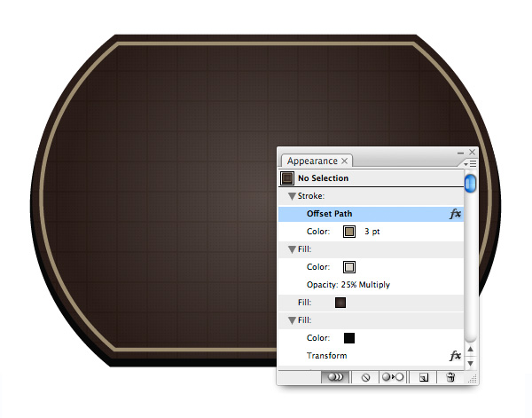Click the trash Delete Selected Item icon

[450, 376]
